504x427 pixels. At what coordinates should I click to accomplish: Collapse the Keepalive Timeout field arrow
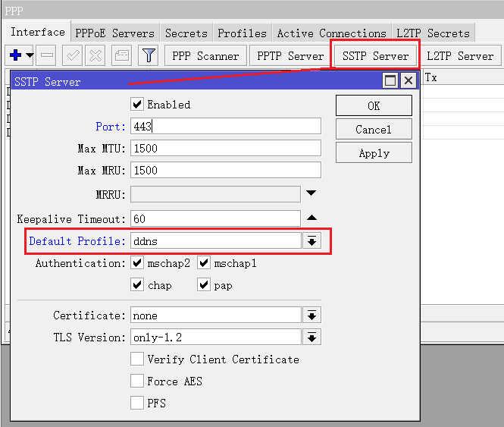311,218
